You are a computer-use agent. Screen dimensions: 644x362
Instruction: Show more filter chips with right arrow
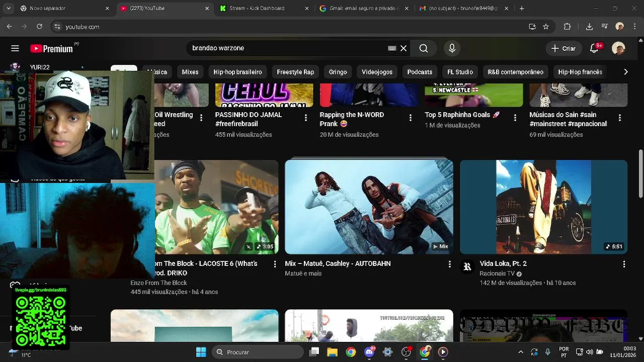(625, 72)
